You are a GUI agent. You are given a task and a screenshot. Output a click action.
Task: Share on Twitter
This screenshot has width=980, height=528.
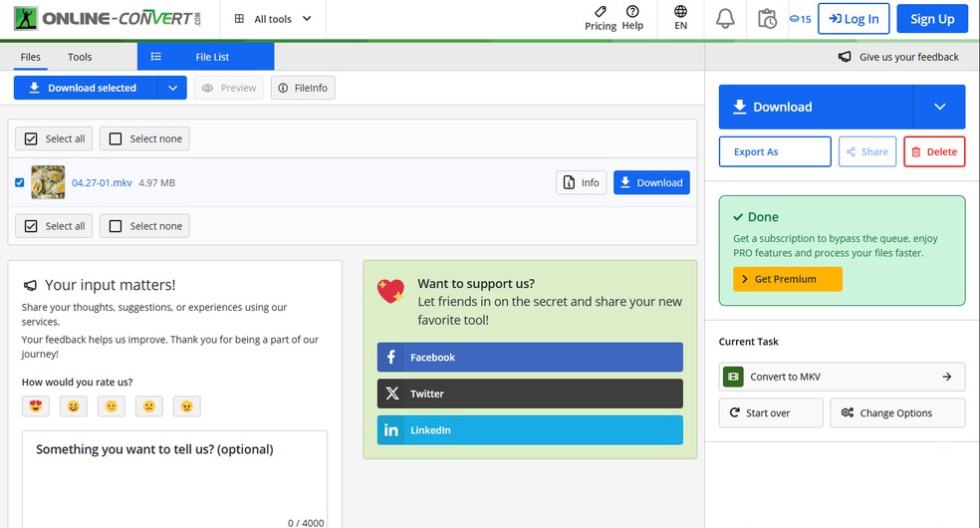click(530, 394)
